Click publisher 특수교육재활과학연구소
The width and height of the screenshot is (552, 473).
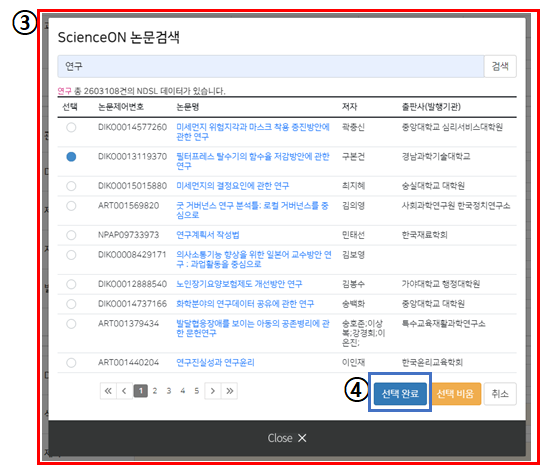pos(444,324)
